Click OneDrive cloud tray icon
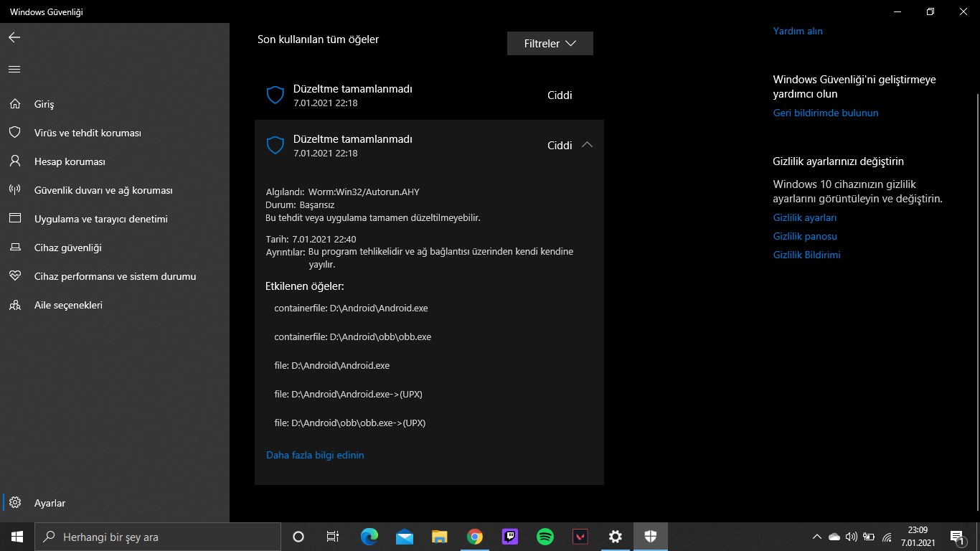The height and width of the screenshot is (551, 980). [x=834, y=537]
